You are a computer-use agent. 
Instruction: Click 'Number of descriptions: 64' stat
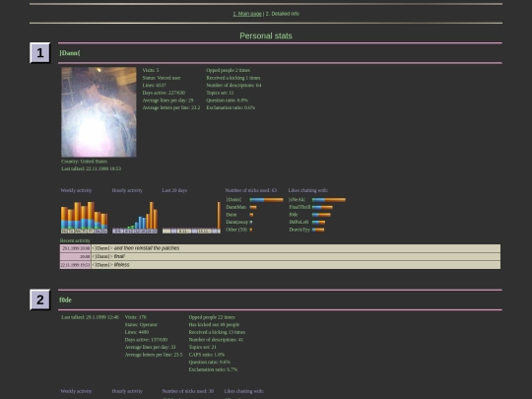coord(233,85)
